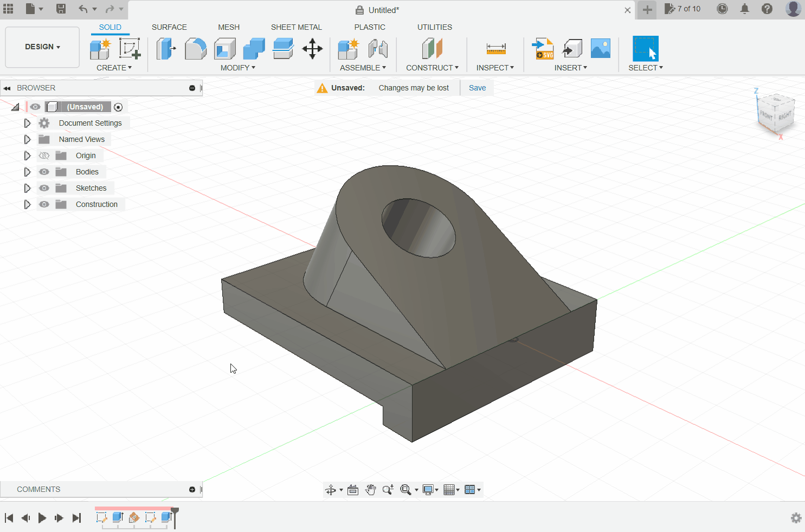This screenshot has width=805, height=532.
Task: Open the MODIFY menu dropdown
Action: point(237,68)
